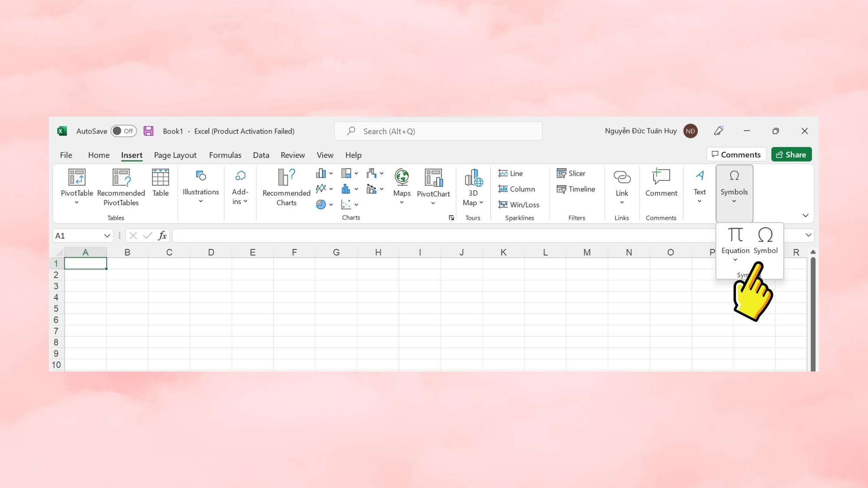Expand the Equation dropdown
The width and height of the screenshot is (868, 488).
click(x=735, y=260)
